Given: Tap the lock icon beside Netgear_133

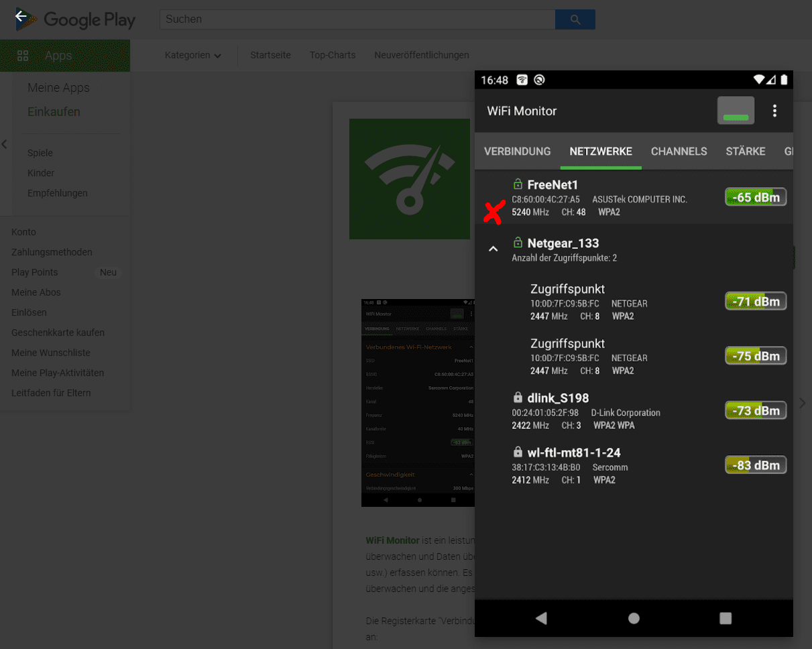Looking at the screenshot, I should pos(517,242).
